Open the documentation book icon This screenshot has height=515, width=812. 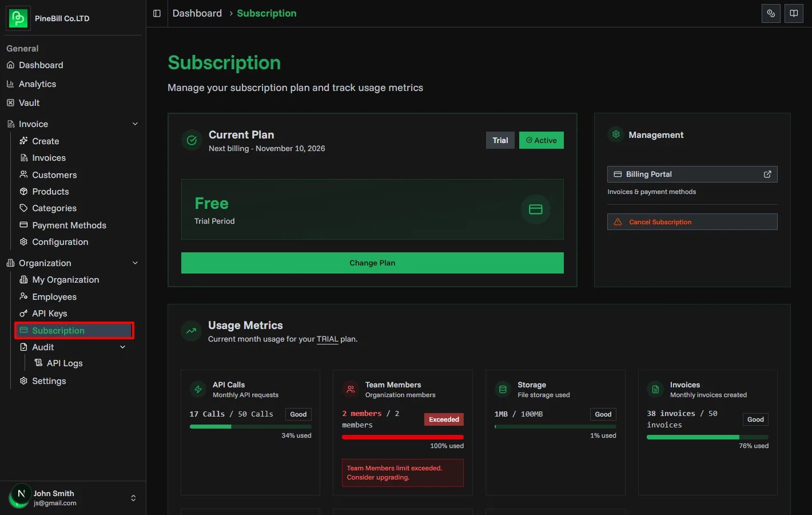[794, 13]
